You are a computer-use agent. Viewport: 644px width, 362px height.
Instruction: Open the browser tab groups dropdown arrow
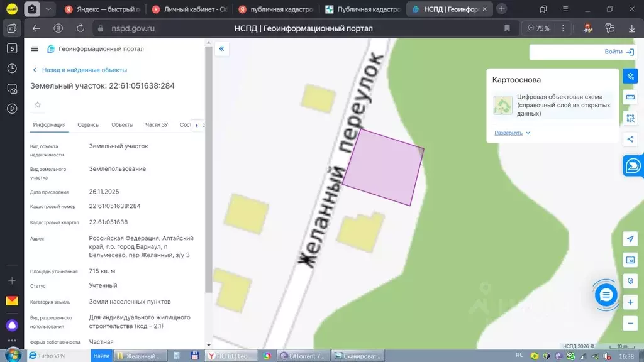[x=48, y=9]
